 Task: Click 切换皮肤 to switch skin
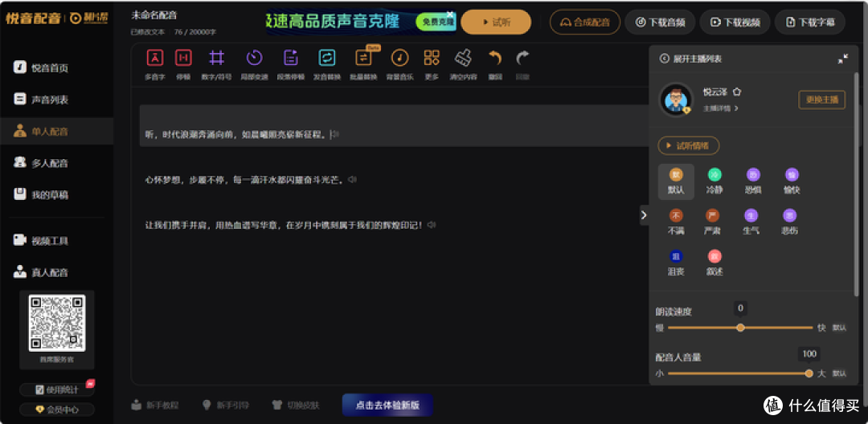(x=296, y=406)
